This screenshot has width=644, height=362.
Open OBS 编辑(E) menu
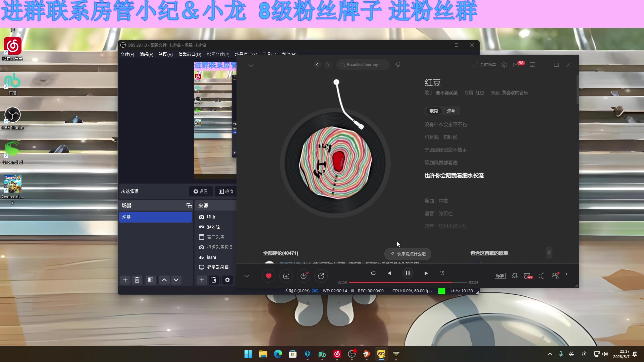pyautogui.click(x=146, y=54)
